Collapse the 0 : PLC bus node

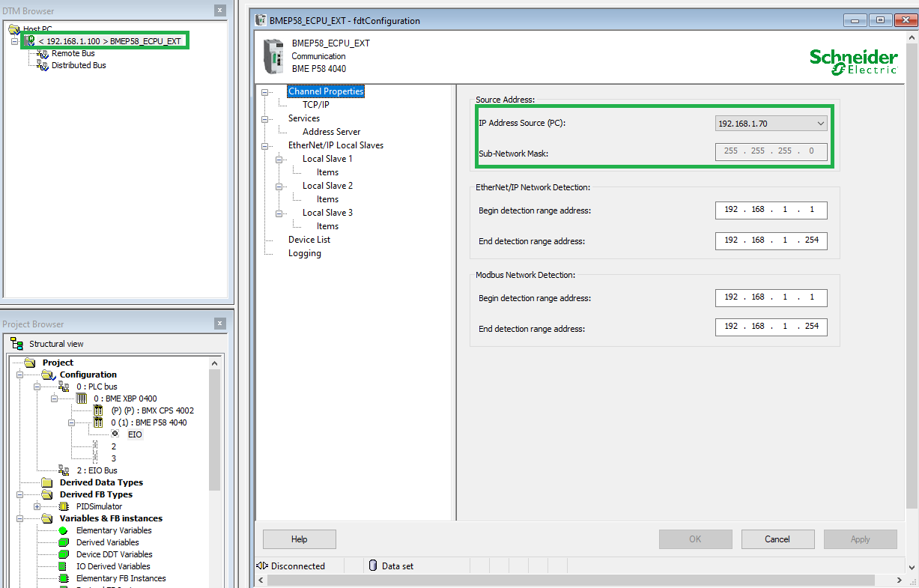(x=37, y=387)
